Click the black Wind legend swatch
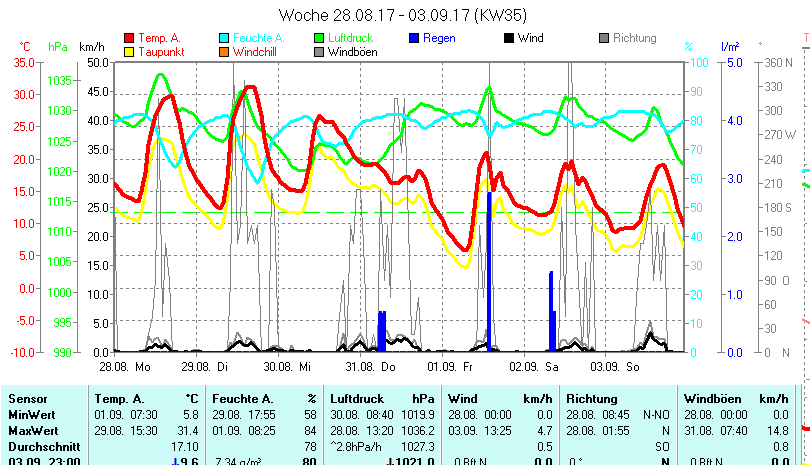Screen dimensions: 810x465 [509, 38]
